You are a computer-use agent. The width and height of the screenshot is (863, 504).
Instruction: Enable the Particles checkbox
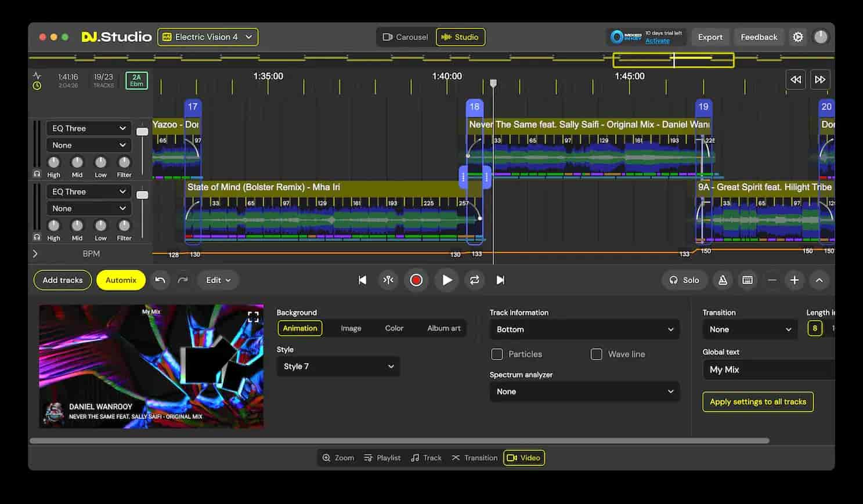pyautogui.click(x=497, y=354)
